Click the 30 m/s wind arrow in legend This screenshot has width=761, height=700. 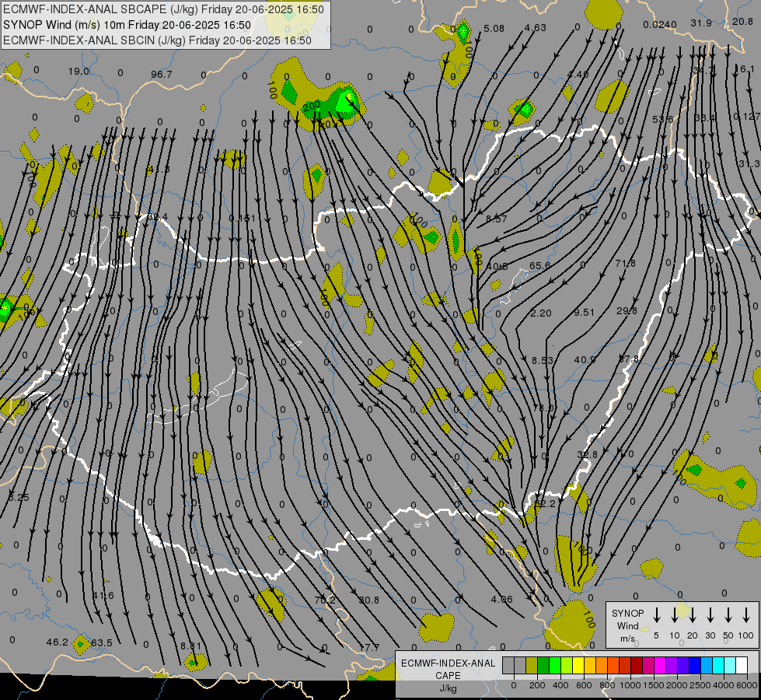tap(710, 615)
